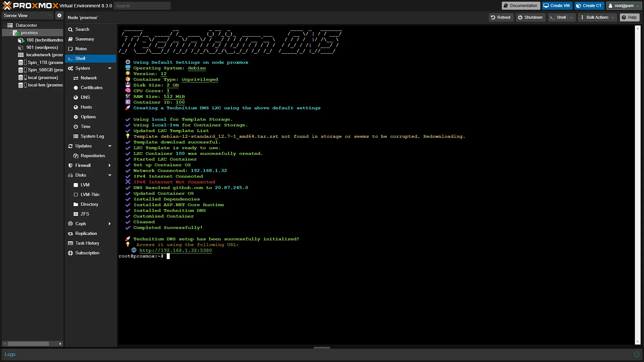Open Replication item
The height and width of the screenshot is (362, 644).
(91, 234)
